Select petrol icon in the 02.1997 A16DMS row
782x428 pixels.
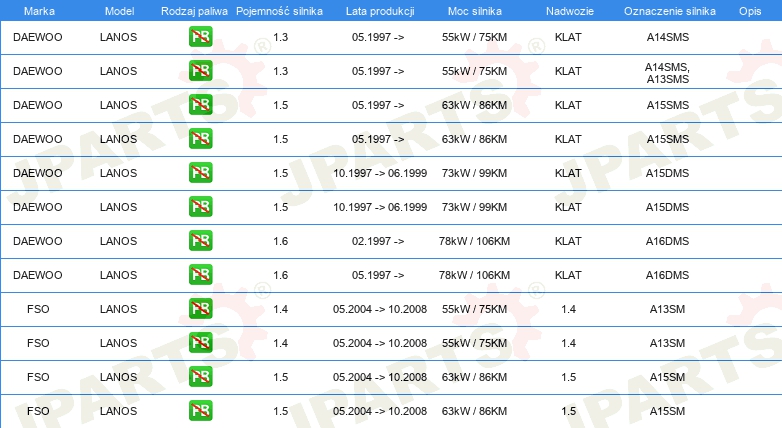200,240
